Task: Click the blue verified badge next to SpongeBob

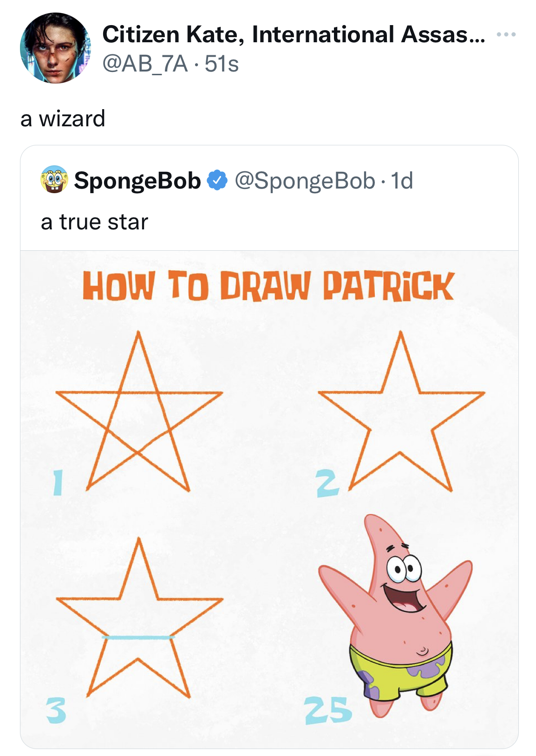Action: click(x=217, y=180)
